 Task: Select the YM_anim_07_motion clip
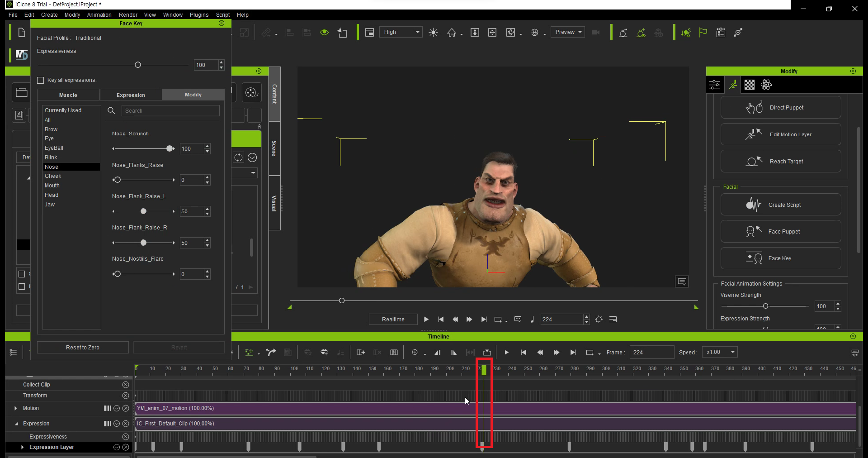tap(495, 408)
